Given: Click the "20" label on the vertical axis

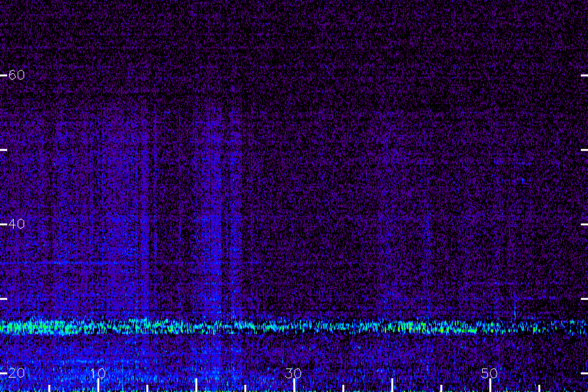Looking at the screenshot, I should tap(16, 373).
